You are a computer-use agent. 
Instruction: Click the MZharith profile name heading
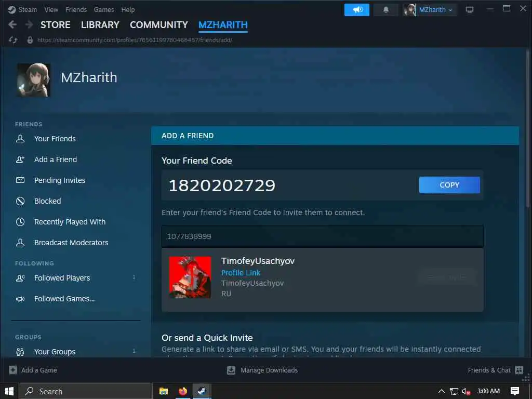tap(89, 77)
